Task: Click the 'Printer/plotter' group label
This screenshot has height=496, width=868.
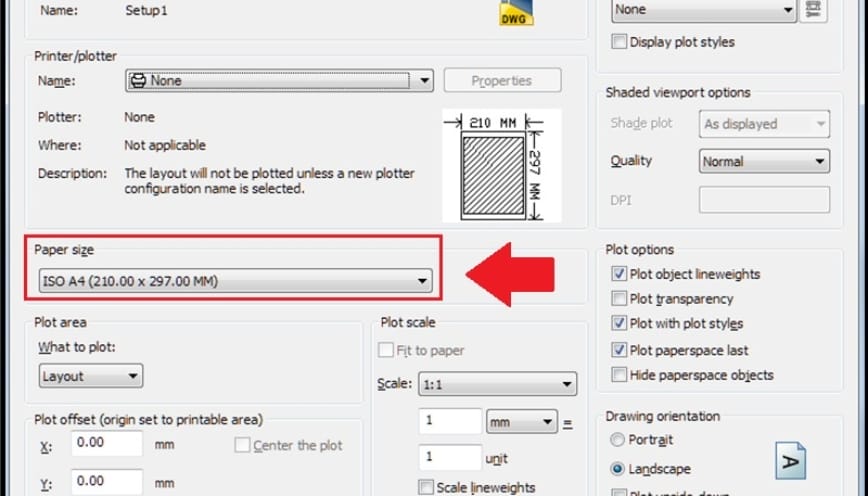Action: coord(76,56)
